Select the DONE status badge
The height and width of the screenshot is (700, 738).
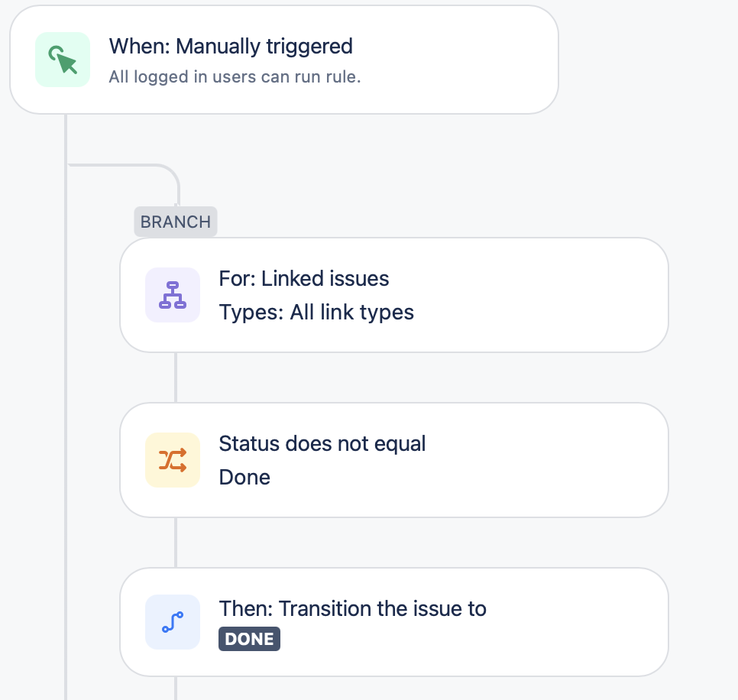pyautogui.click(x=249, y=639)
